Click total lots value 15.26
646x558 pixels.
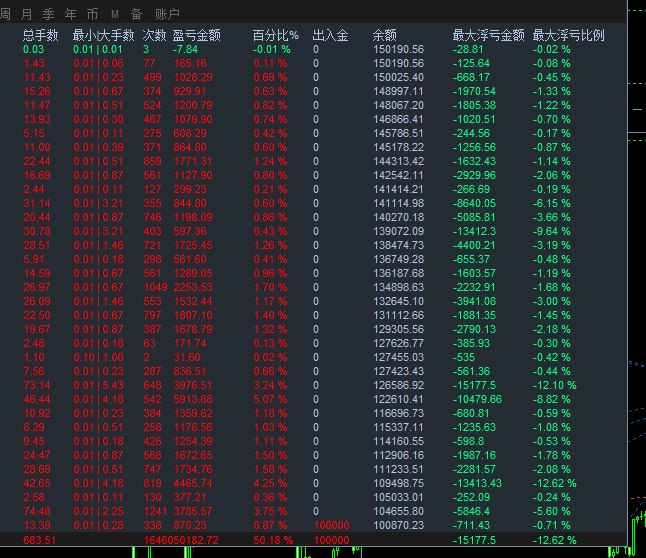(37, 91)
